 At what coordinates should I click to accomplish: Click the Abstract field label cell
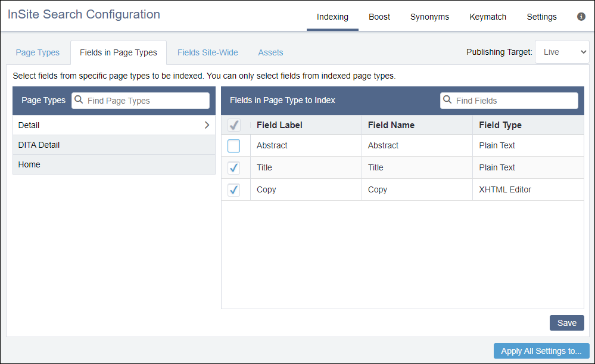pos(306,146)
